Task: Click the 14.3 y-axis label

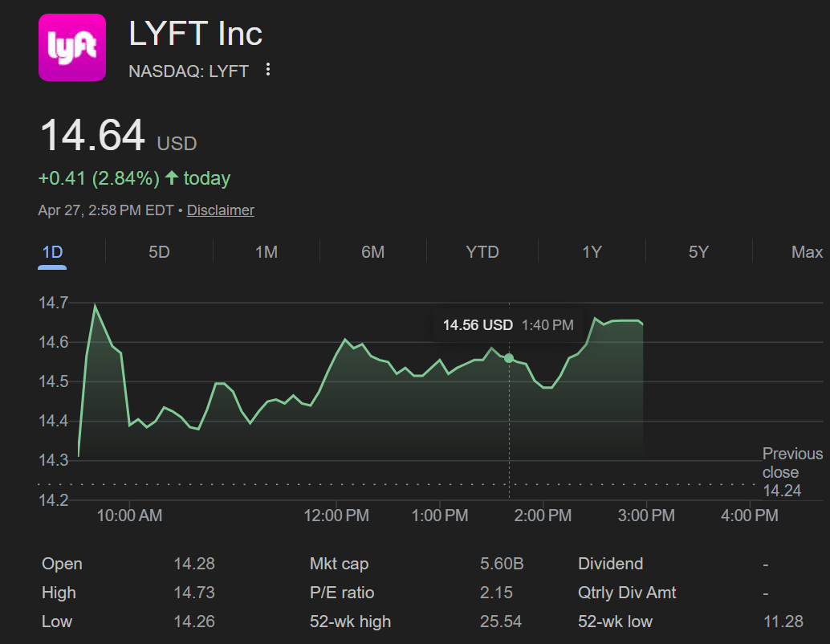Action: 54,460
